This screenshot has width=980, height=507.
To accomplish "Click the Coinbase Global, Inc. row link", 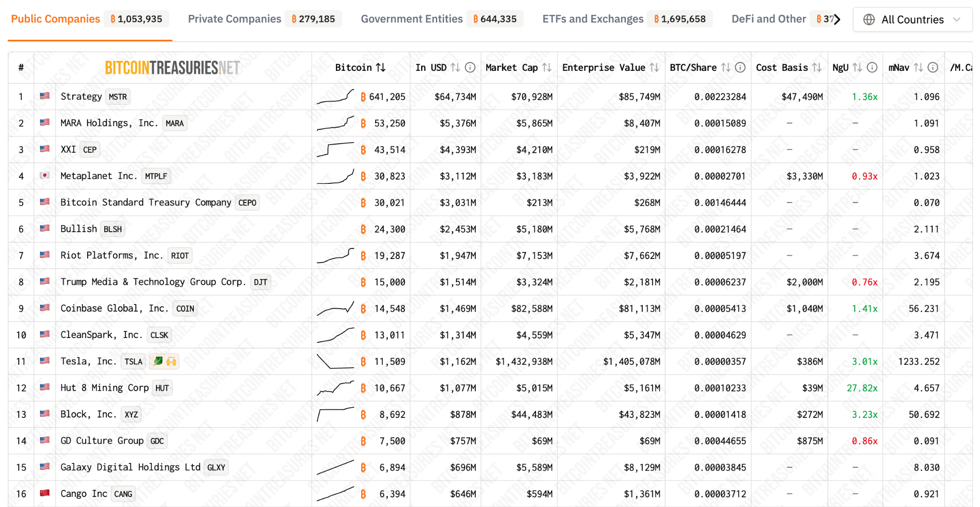I will click(114, 308).
